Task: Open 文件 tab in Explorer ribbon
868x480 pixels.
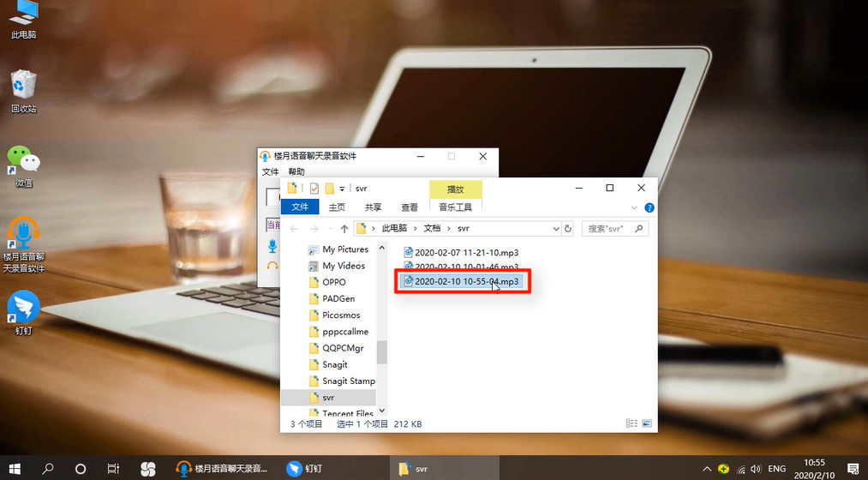Action: tap(300, 207)
